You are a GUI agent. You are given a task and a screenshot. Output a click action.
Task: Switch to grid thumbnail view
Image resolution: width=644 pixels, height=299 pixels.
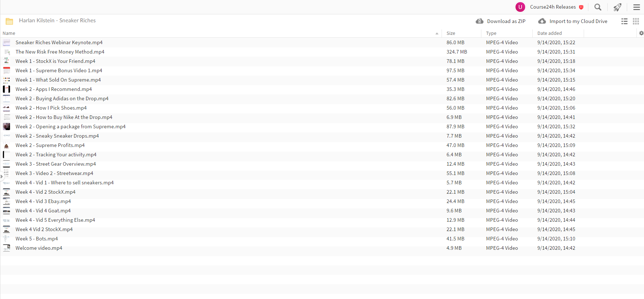click(636, 21)
